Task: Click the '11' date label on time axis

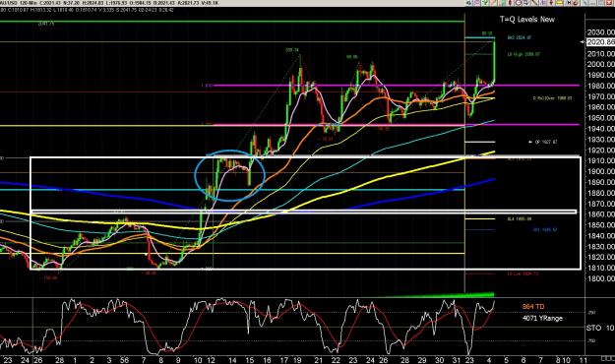Action: point(584,360)
